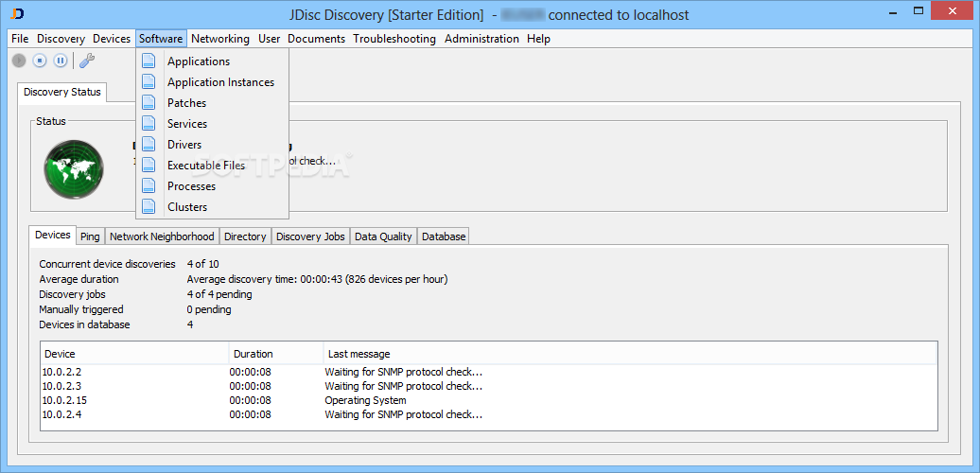The height and width of the screenshot is (473, 980).
Task: Click the '4 of 4 pending' value
Action: click(219, 294)
